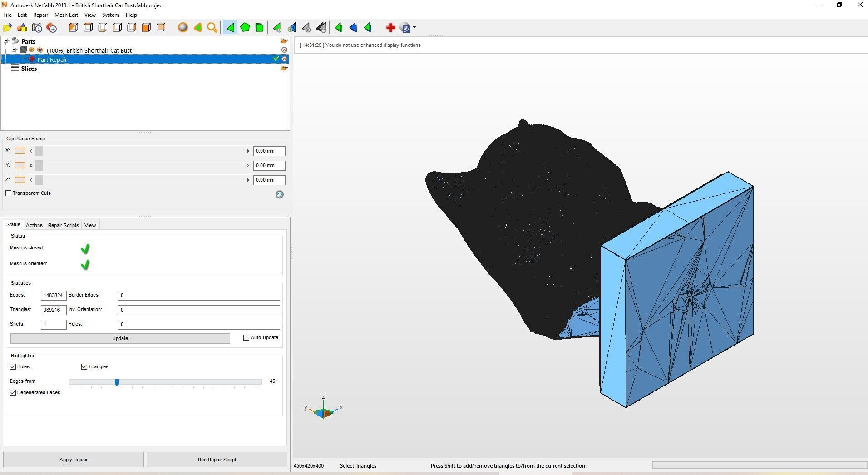Click the add part icon with plus
The width and height of the screenshot is (868, 475).
52,28
